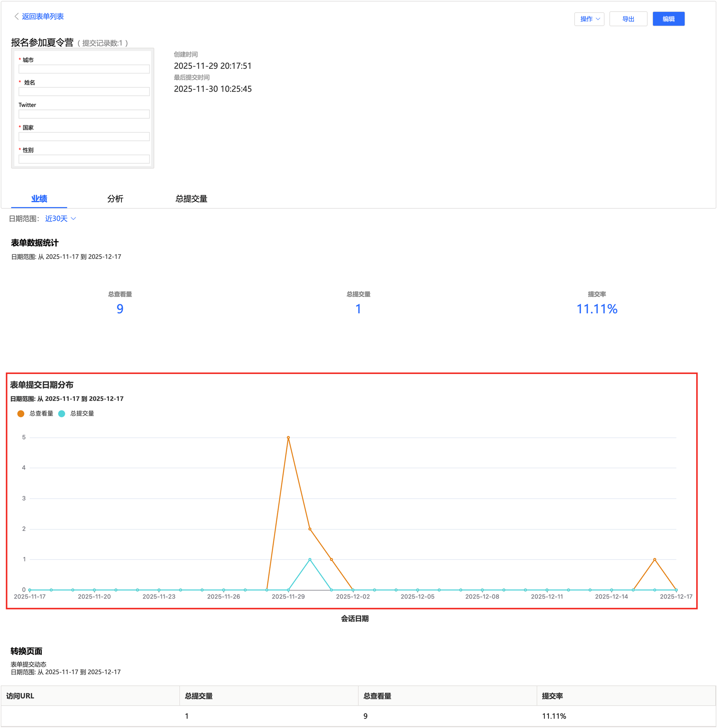
Task: Click the cyan peak point at value 1
Action: pos(309,559)
